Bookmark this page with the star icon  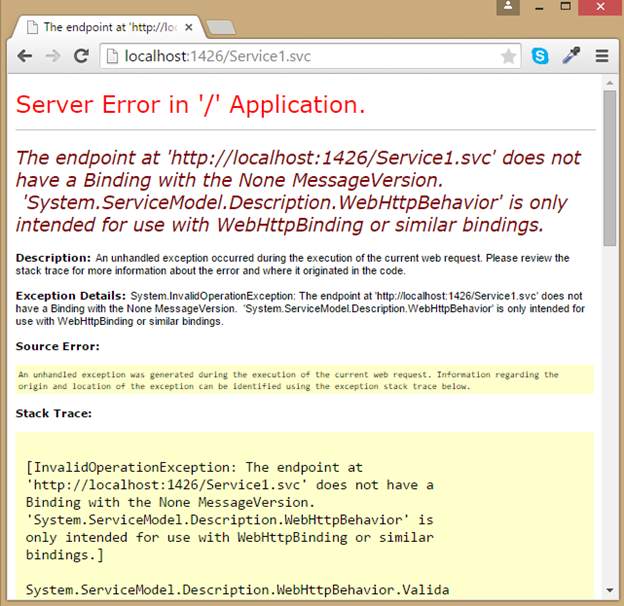(508, 56)
